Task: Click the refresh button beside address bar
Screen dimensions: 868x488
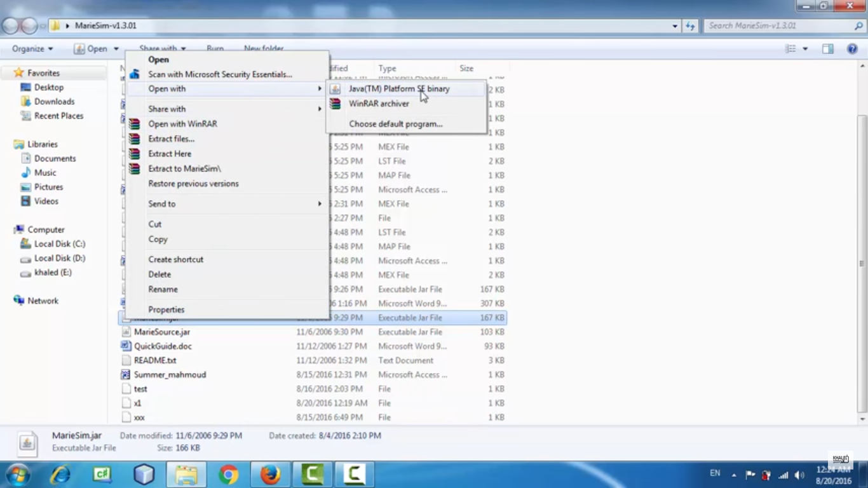Action: [690, 26]
